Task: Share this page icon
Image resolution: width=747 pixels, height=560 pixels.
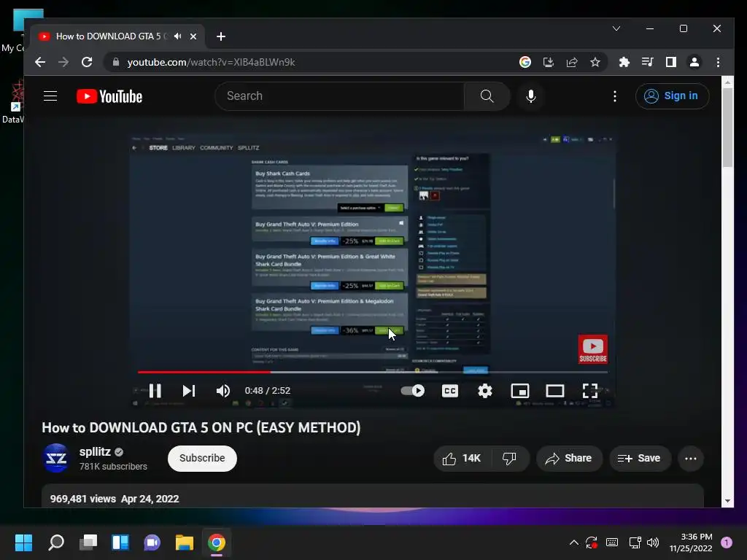Action: click(x=572, y=62)
